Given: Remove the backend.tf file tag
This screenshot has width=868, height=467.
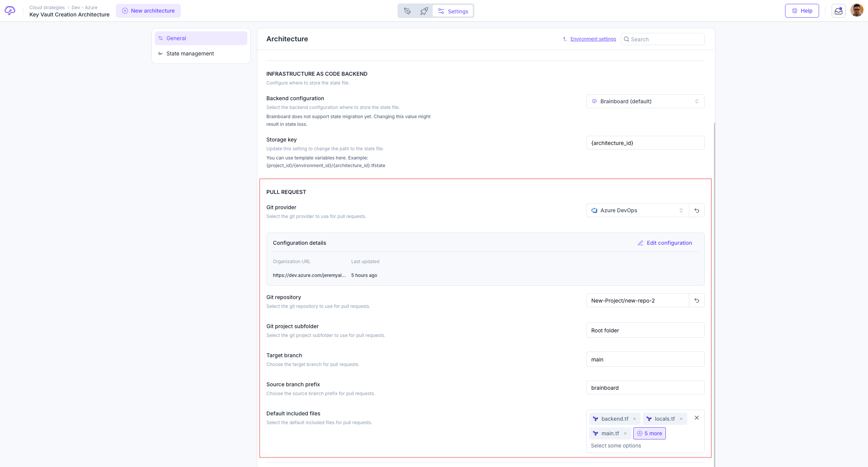Looking at the screenshot, I should [x=634, y=419].
